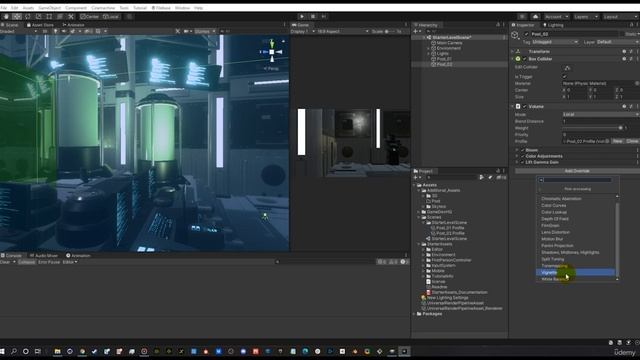Viewport: 640px width, 360px height.
Task: Open the Assets menu
Action: [x=28, y=8]
